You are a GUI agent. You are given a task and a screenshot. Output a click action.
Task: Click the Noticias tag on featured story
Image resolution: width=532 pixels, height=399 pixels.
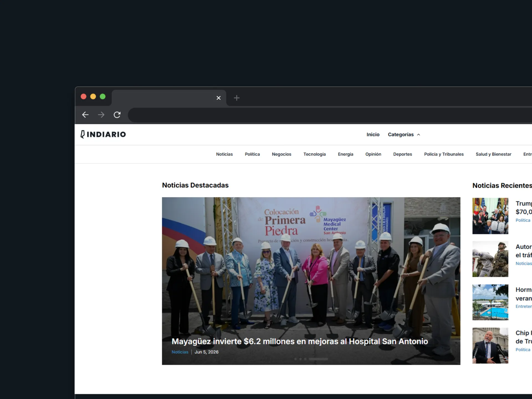[180, 352]
